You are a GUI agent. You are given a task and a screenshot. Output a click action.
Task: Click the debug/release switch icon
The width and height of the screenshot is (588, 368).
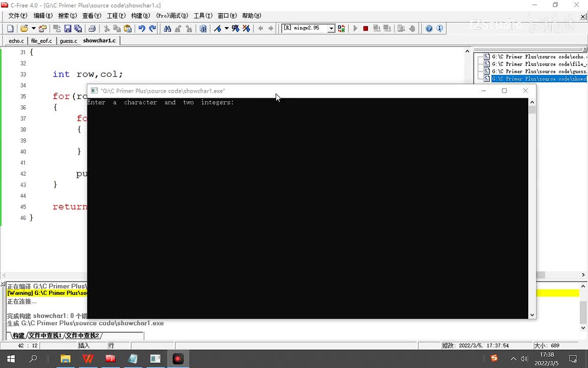(x=341, y=28)
